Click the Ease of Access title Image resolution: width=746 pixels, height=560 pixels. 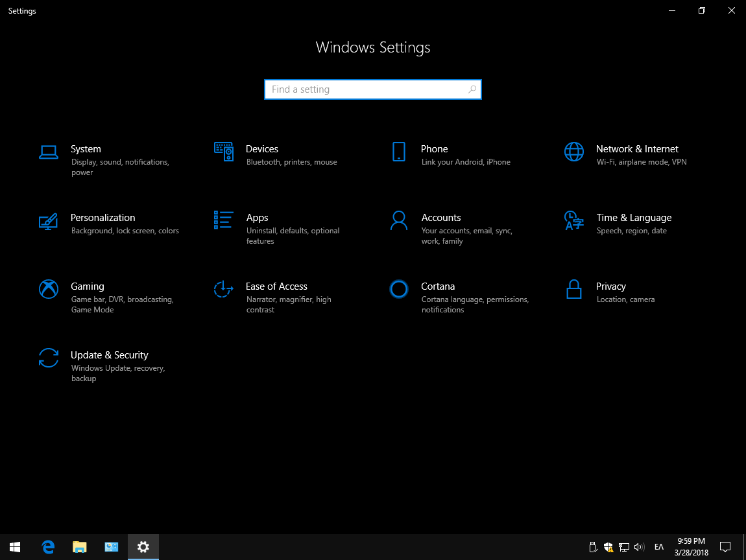(276, 286)
